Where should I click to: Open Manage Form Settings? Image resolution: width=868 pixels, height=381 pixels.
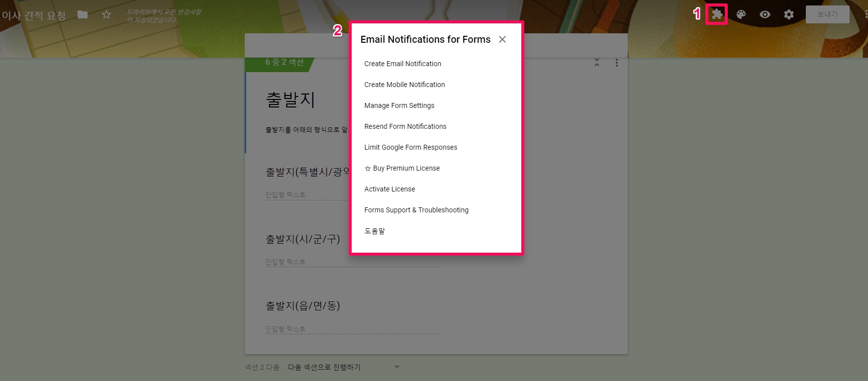tap(399, 105)
